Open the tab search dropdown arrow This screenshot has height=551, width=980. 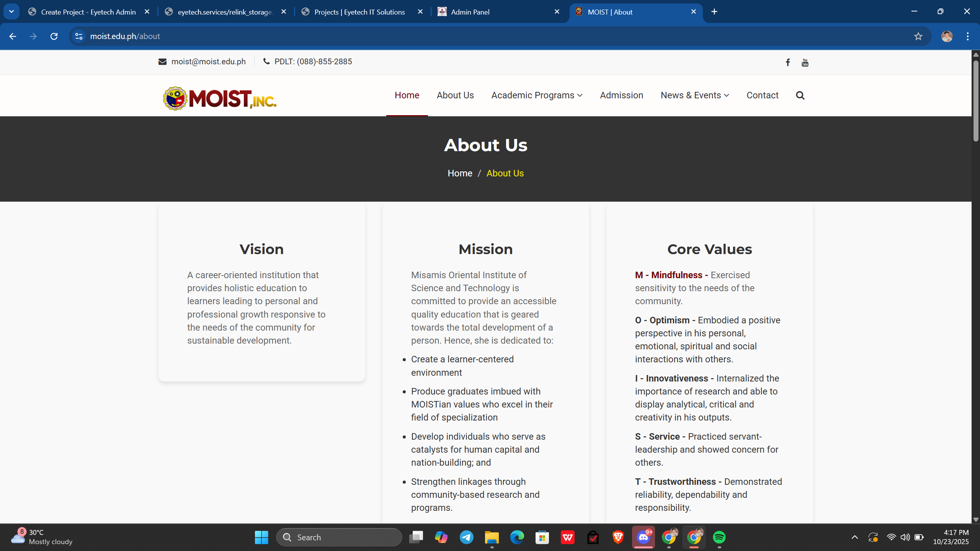(11, 11)
